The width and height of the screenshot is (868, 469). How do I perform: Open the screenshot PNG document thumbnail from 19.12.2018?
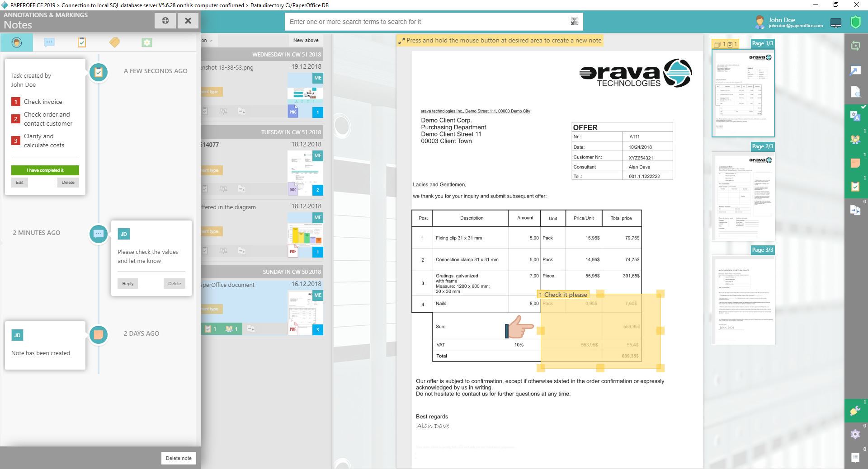[x=305, y=95]
